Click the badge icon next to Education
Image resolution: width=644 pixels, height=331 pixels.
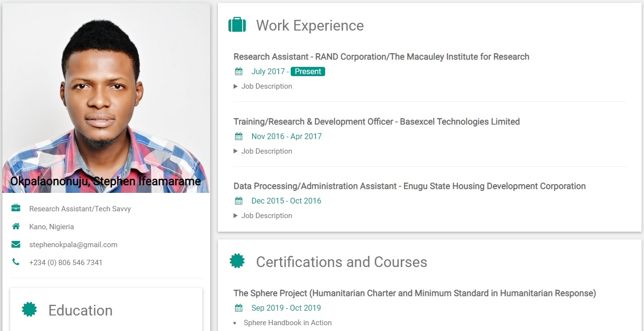[30, 310]
